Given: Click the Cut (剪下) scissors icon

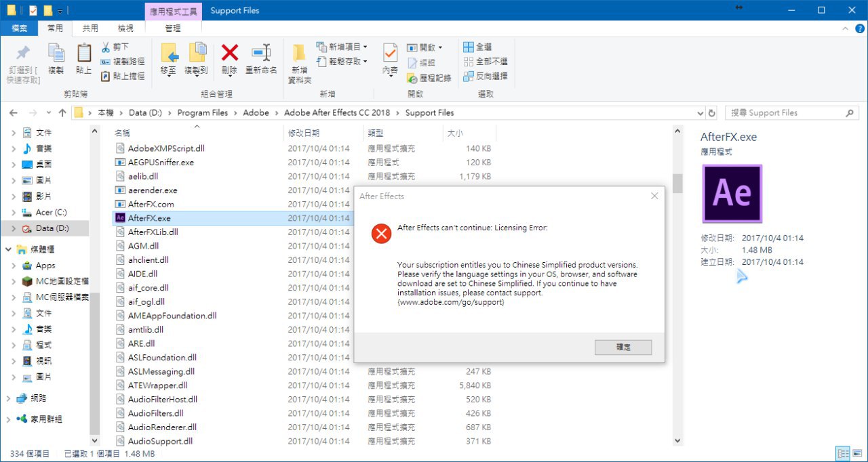Looking at the screenshot, I should (x=106, y=47).
